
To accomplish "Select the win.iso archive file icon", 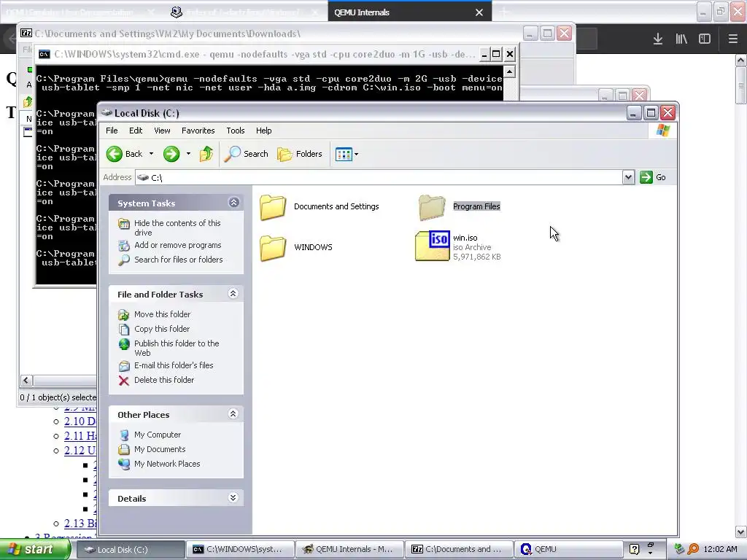I will click(432, 246).
